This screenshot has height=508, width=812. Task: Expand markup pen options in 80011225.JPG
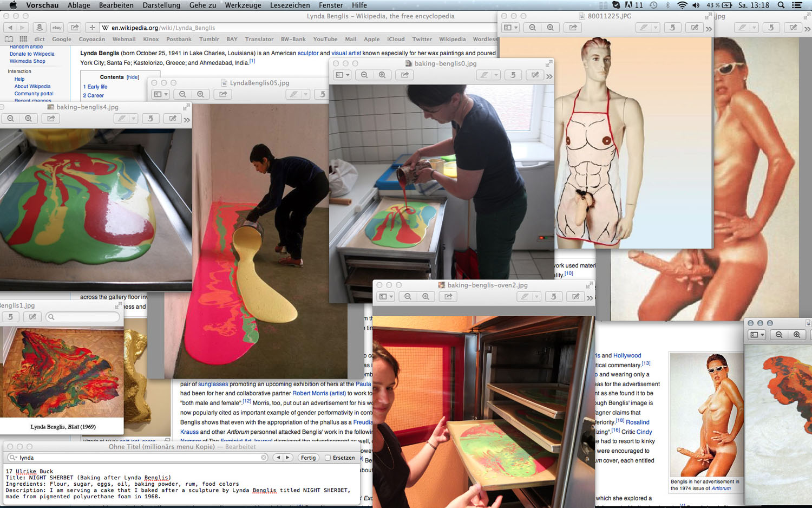coord(656,28)
